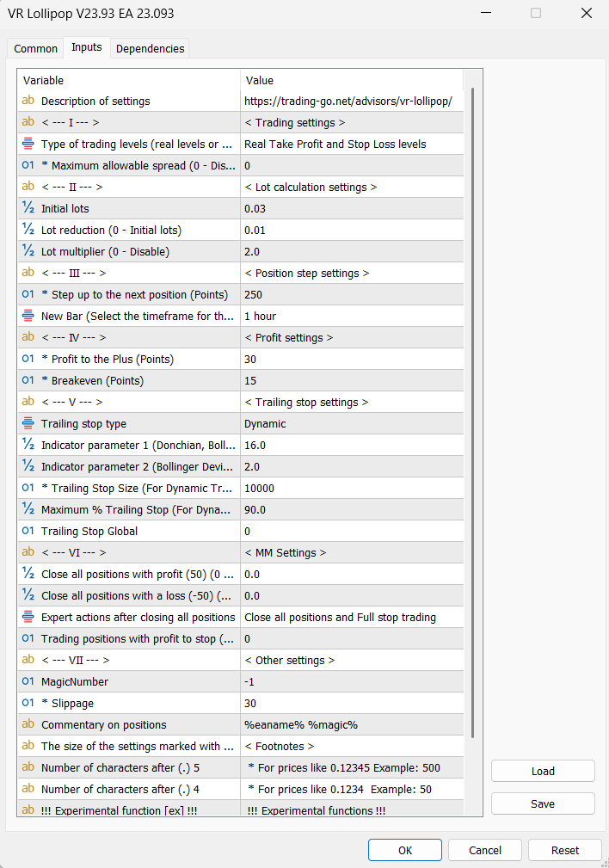
Task: Click the enum icon beside Expert actions after closing
Action: [x=28, y=617]
